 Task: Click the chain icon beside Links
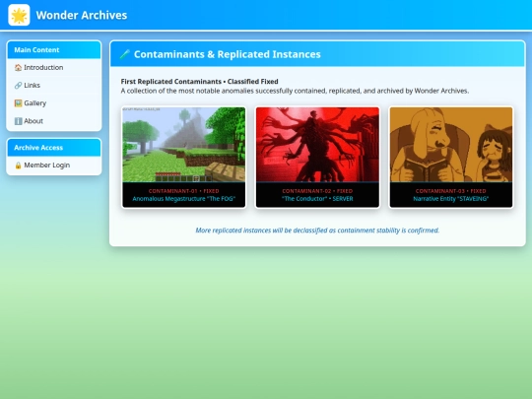click(18, 85)
